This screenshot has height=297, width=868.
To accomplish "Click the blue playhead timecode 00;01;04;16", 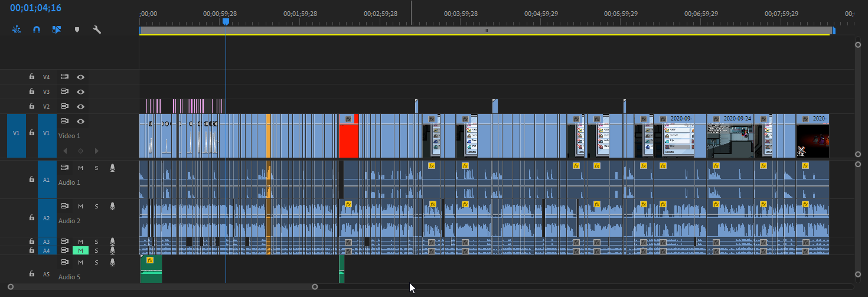I will tap(35, 8).
